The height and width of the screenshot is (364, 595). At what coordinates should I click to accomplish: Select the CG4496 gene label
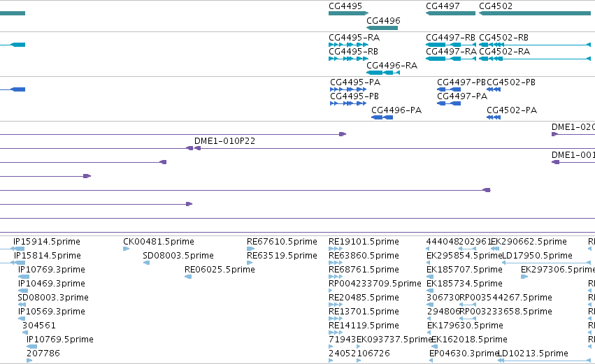[383, 20]
